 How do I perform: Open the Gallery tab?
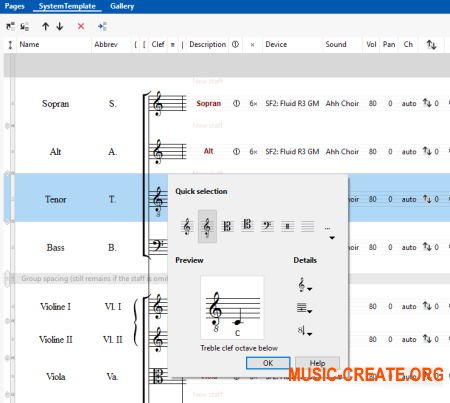tap(122, 6)
